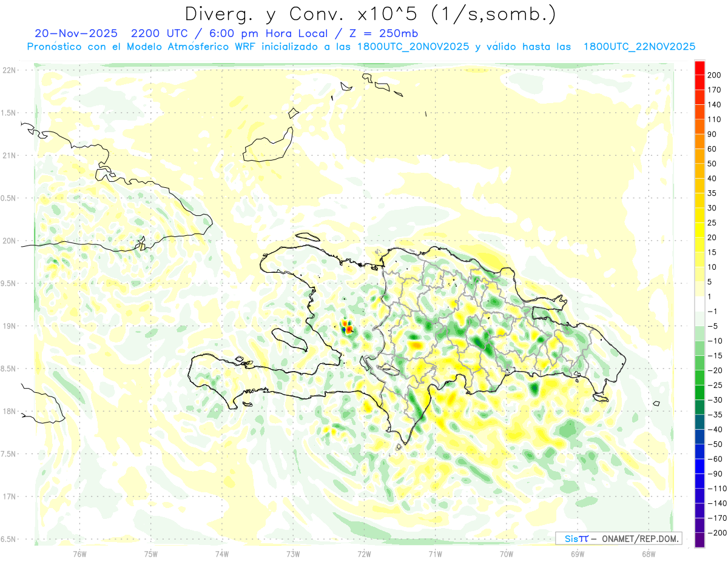Click the '-200' colorbar value
The image size is (728, 562).
[x=716, y=533]
